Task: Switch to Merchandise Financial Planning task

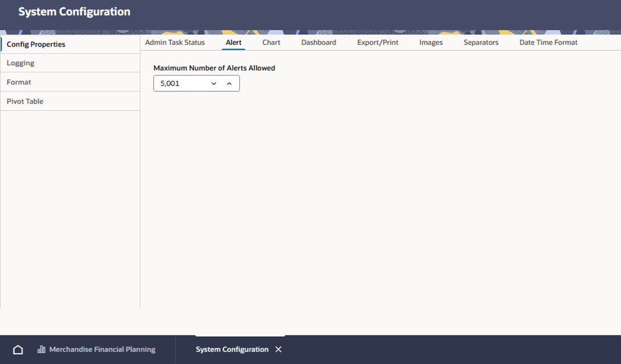Action: click(x=102, y=349)
